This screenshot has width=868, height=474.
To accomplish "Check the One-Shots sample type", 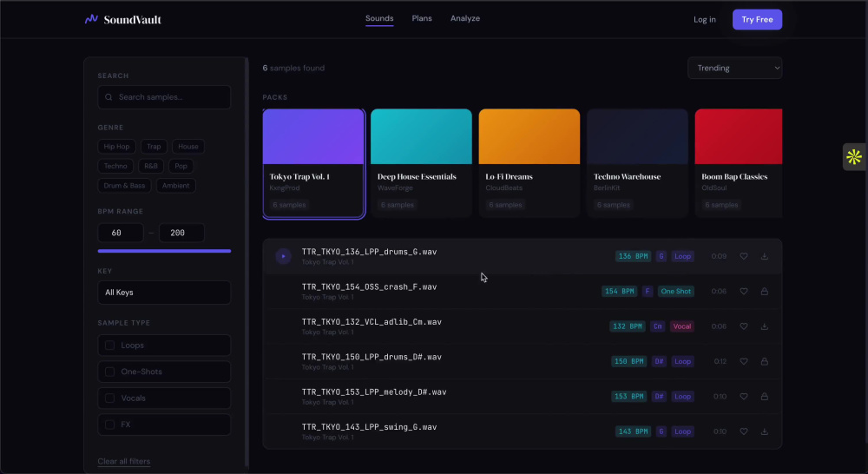I will (109, 372).
